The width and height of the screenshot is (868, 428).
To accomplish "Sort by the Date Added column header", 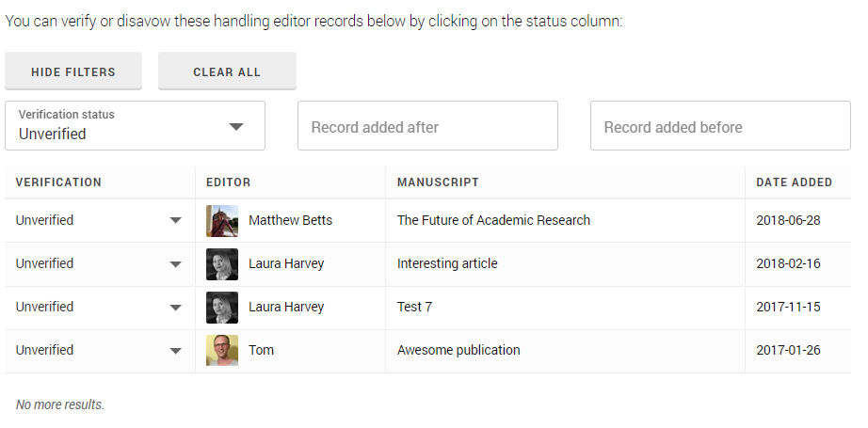I will click(794, 182).
